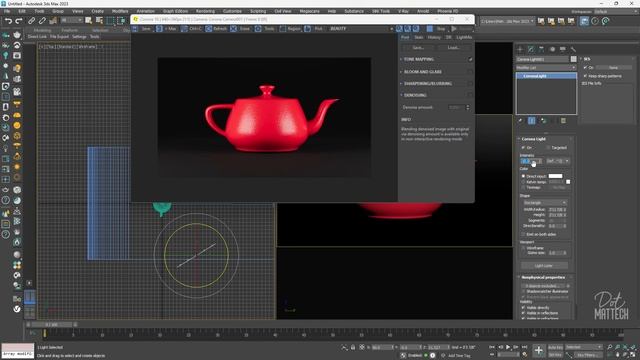640x360 pixels.
Task: Click the object color swatch beside Corona Light name
Action: [x=573, y=59]
